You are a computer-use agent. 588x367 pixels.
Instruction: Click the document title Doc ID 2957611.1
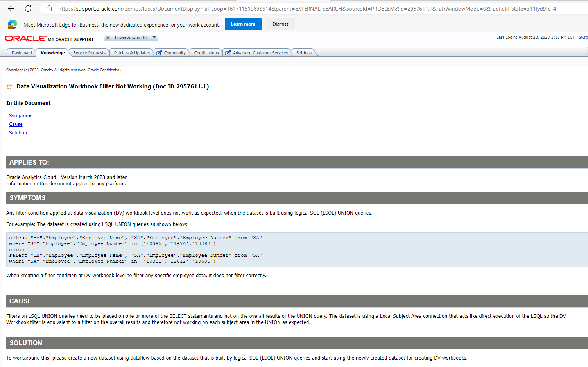click(113, 86)
